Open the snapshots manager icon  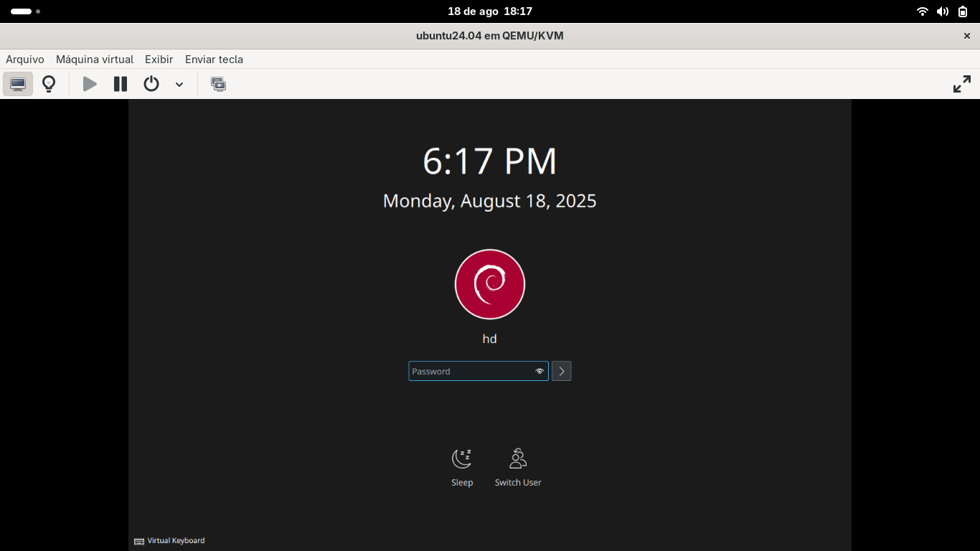pyautogui.click(x=218, y=84)
